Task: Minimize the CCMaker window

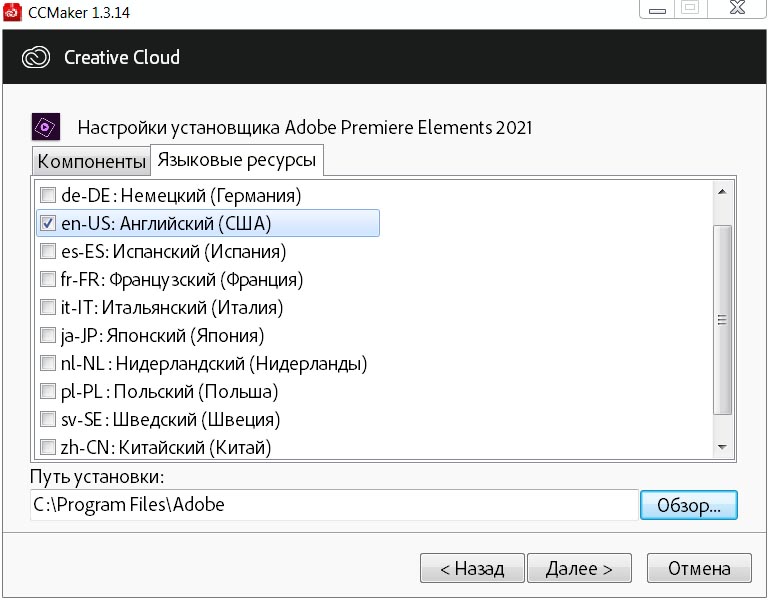Action: [x=657, y=9]
